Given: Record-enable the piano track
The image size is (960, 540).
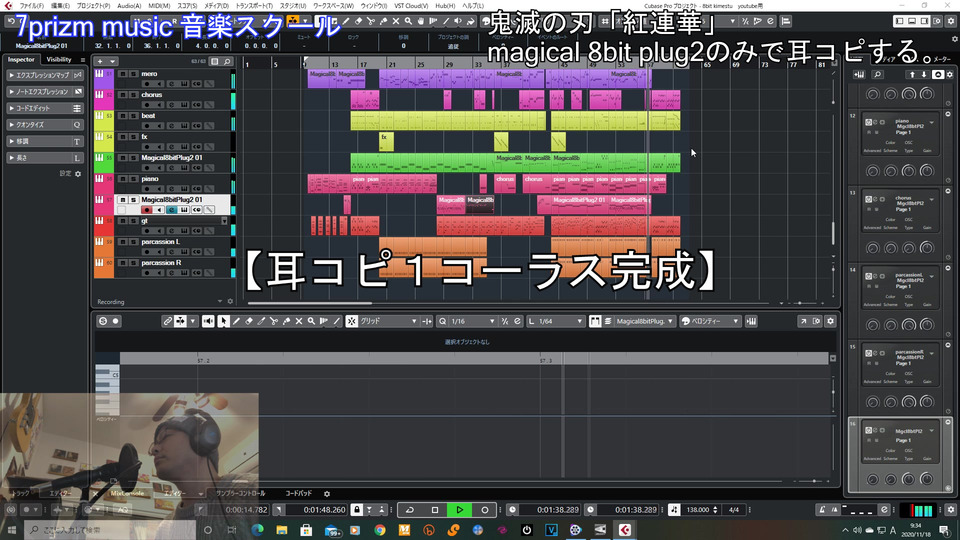Looking at the screenshot, I should (x=146, y=189).
